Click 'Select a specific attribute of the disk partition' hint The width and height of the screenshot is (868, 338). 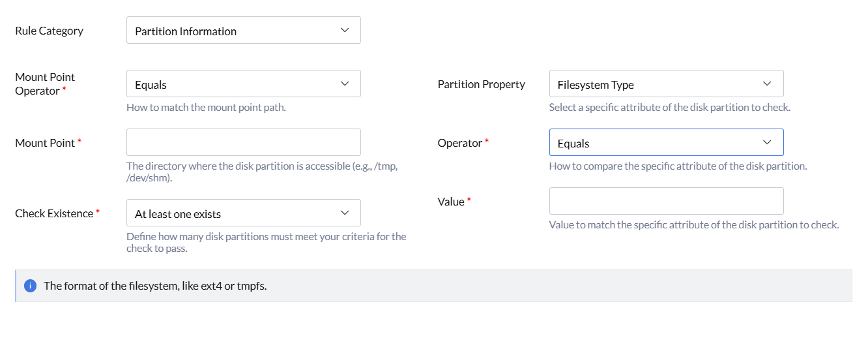[670, 107]
